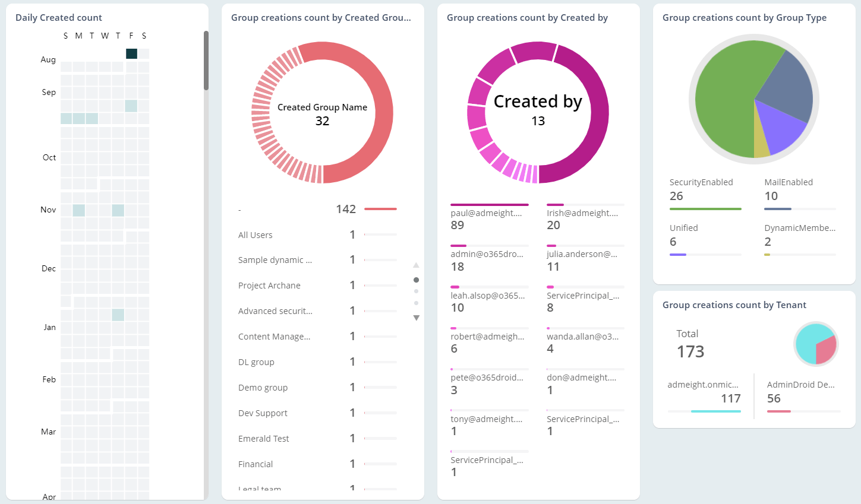The height and width of the screenshot is (504, 861).
Task: Select the second pagination dot in the group list
Action: [416, 291]
